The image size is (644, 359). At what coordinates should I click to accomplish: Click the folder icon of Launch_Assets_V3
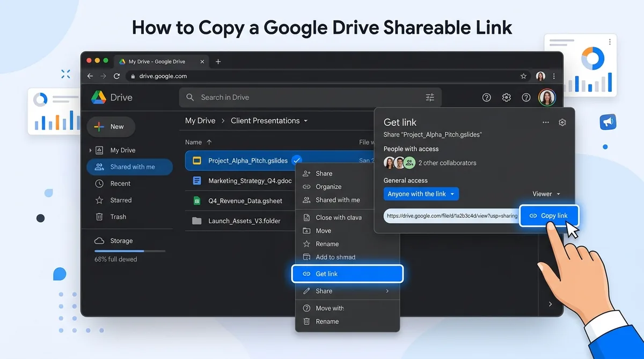(x=197, y=221)
